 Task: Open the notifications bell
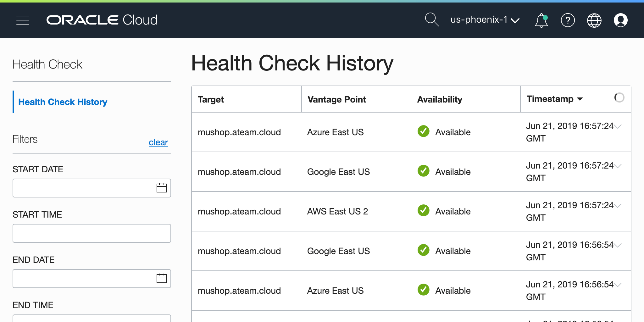[541, 20]
